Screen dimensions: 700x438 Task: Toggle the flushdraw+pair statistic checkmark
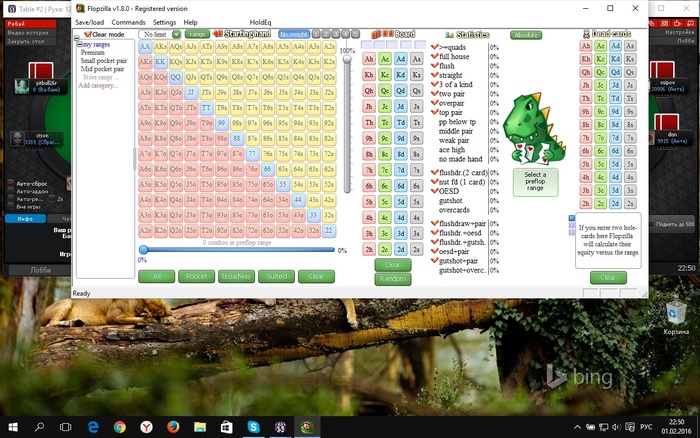coord(434,223)
